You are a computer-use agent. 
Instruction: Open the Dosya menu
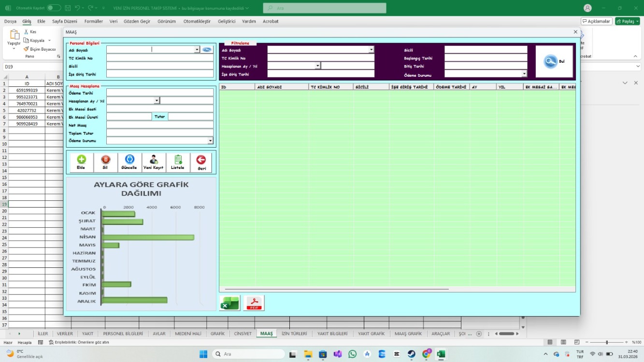[10, 21]
